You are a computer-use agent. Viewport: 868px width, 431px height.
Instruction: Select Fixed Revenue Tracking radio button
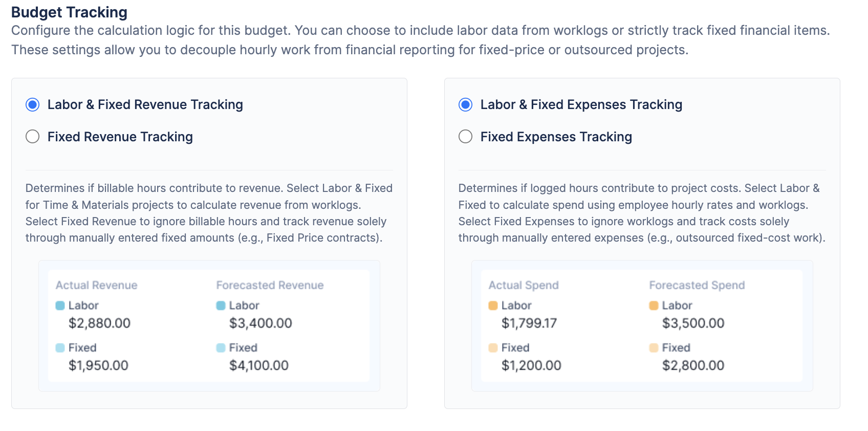click(33, 137)
